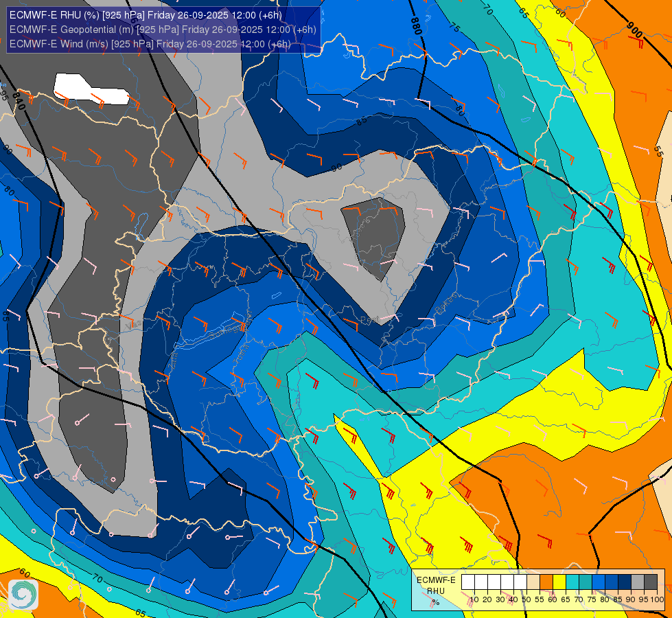Select the bright blue 75–80 legend swatch
This screenshot has width=672, height=618.
pyautogui.click(x=599, y=582)
